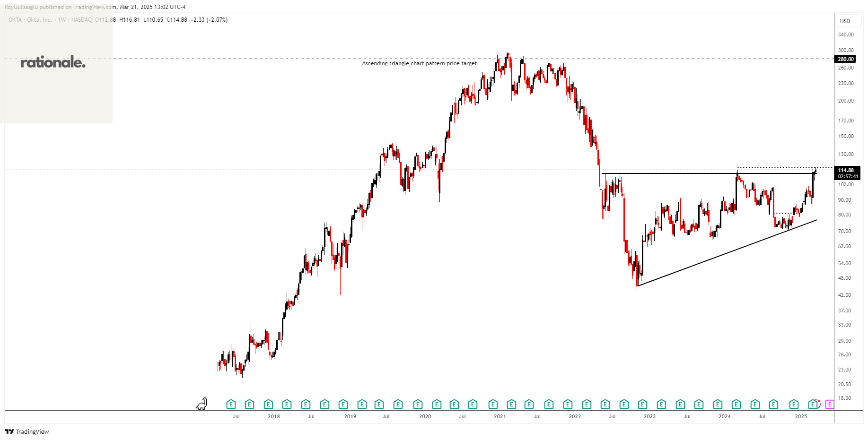Viewport: 868px width, 440px height.
Task: Click 54.00 on the price axis
Action: coord(844,263)
